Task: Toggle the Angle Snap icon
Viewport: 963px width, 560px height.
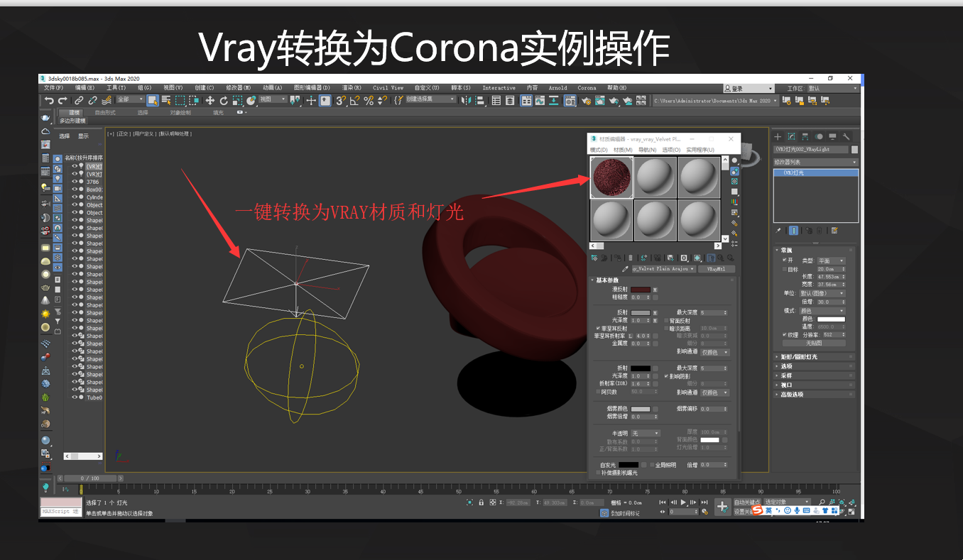Action: [x=354, y=100]
